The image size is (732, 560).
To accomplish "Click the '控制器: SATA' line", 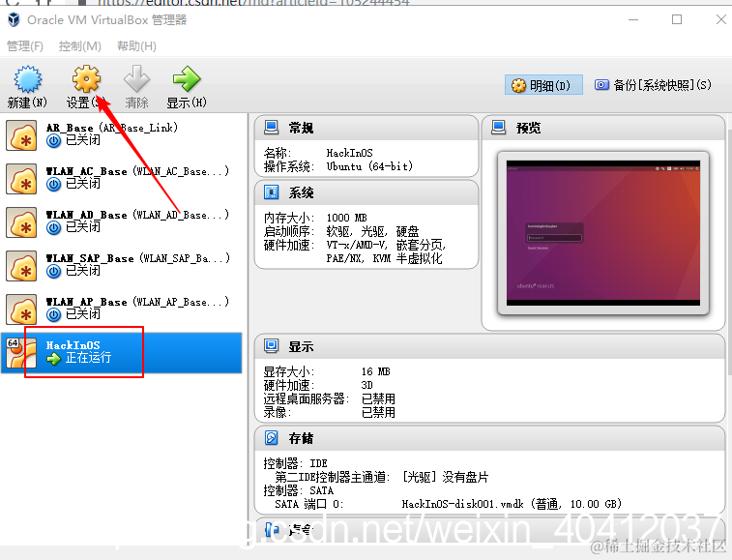I will pyautogui.click(x=298, y=490).
